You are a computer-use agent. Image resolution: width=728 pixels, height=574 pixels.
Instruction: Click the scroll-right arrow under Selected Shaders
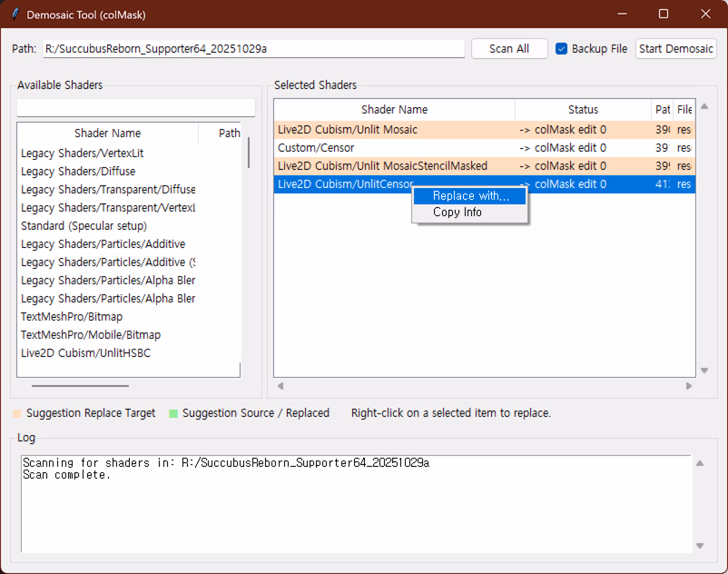coord(689,386)
